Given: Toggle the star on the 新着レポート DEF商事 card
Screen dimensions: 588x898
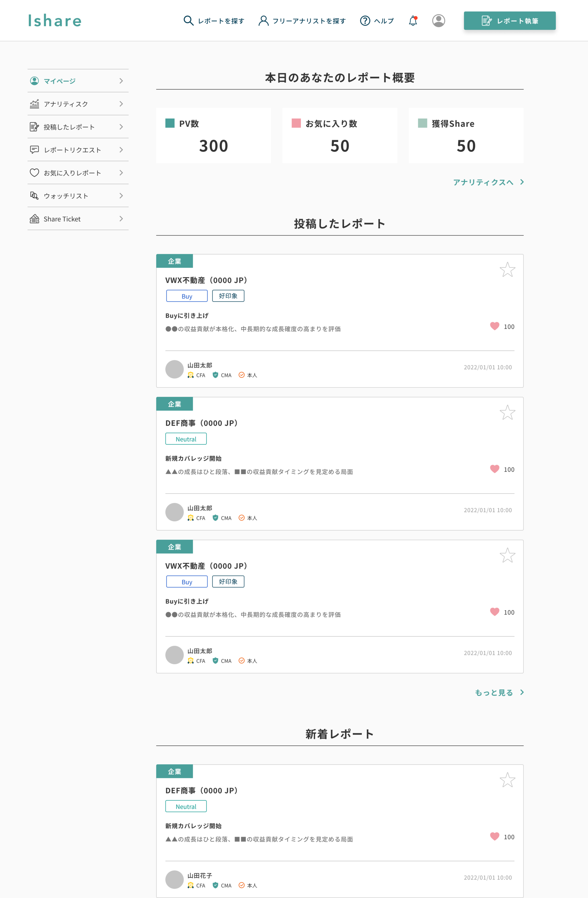Looking at the screenshot, I should coord(508,779).
